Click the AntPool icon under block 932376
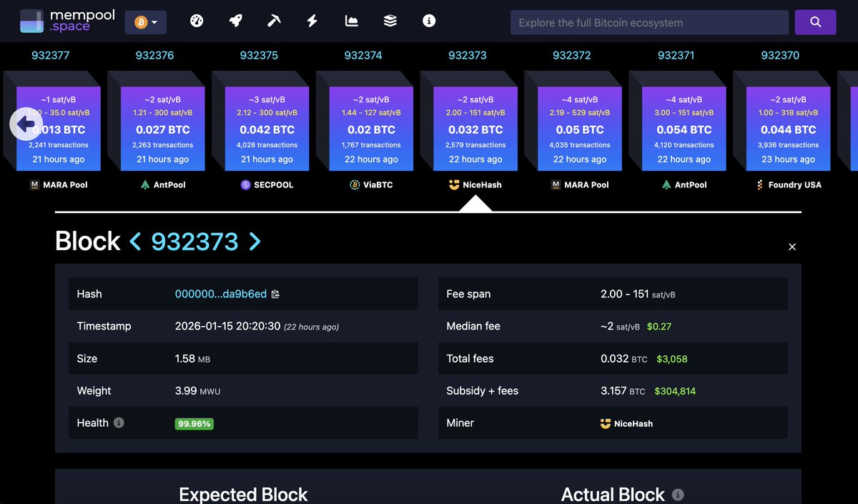 (x=146, y=184)
